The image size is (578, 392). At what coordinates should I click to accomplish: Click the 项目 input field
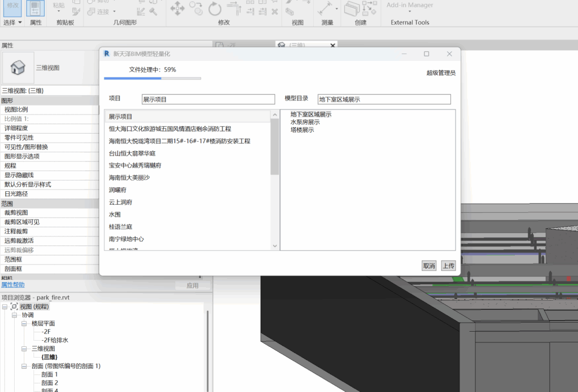[x=208, y=99]
